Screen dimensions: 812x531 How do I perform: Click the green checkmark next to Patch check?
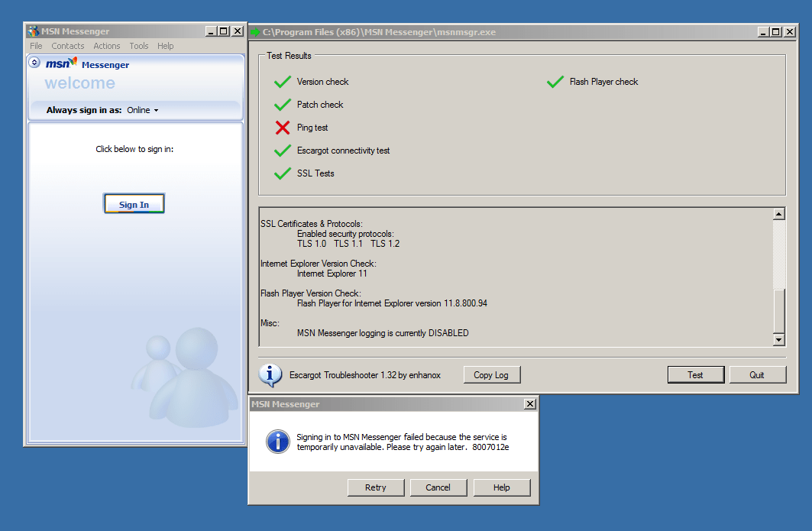tap(282, 105)
